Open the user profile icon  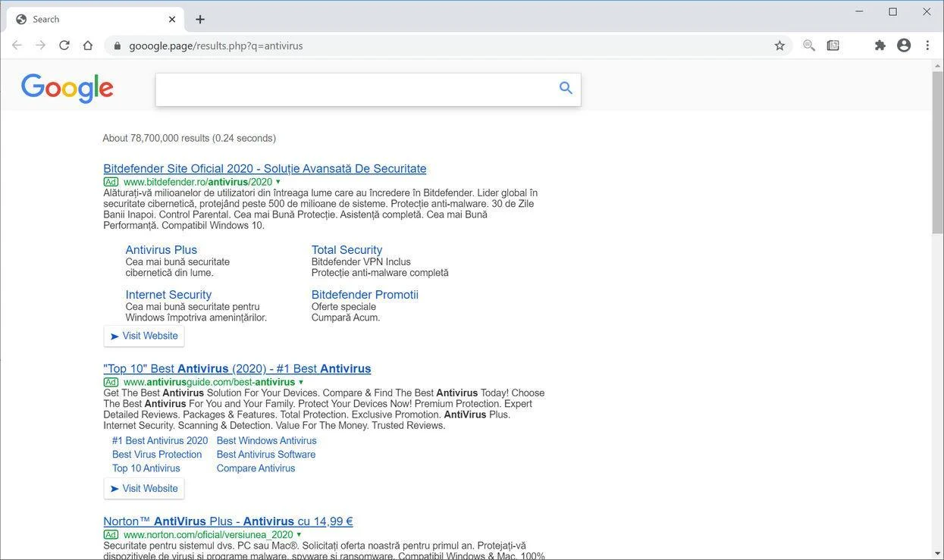click(904, 45)
